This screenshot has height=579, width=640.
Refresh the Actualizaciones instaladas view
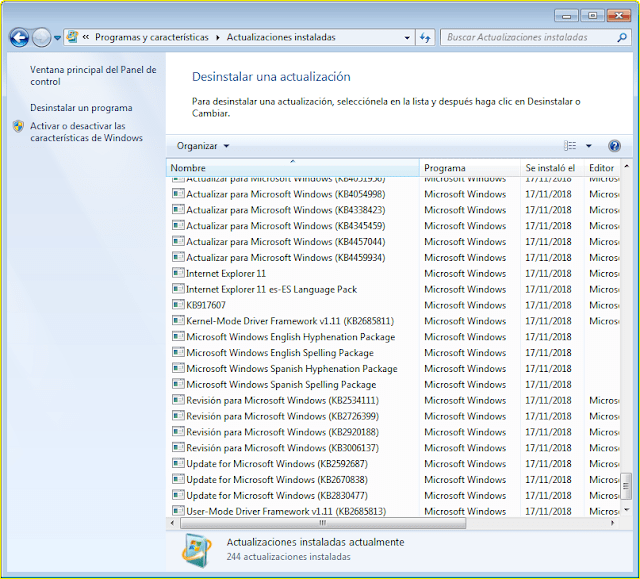coord(425,38)
